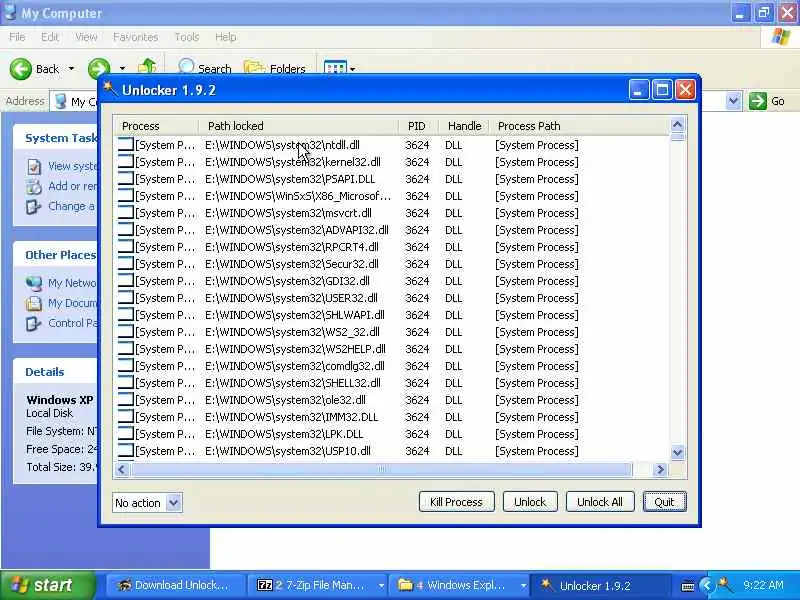
Task: Click the scroll up arrow in the Unlocker list
Action: click(678, 124)
